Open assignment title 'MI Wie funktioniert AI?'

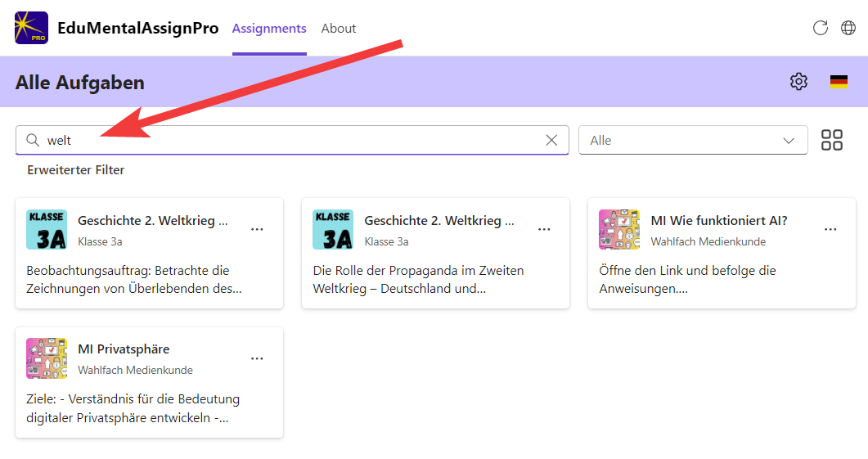718,220
